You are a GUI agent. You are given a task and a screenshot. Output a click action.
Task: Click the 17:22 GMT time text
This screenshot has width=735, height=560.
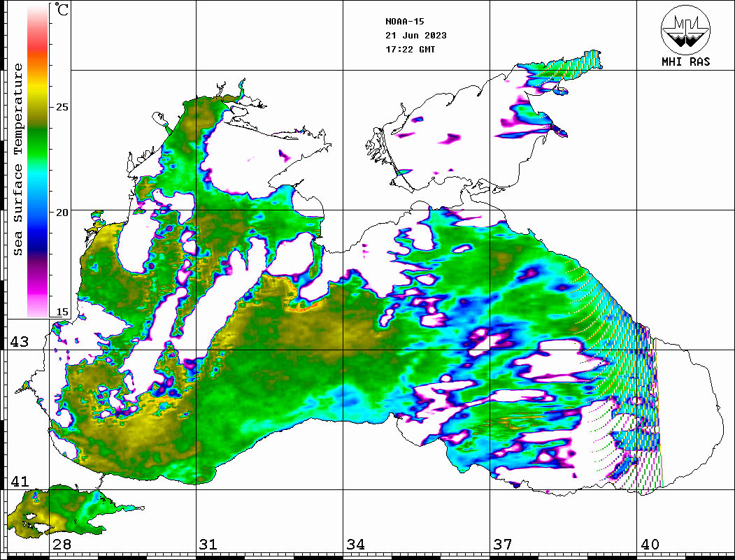coord(410,49)
